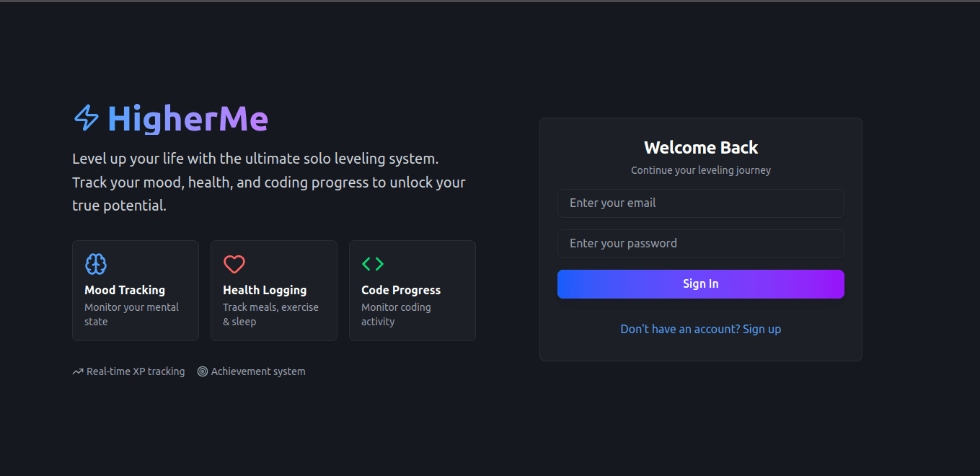980x476 pixels.
Task: Click the code brackets icon
Action: pos(373,264)
